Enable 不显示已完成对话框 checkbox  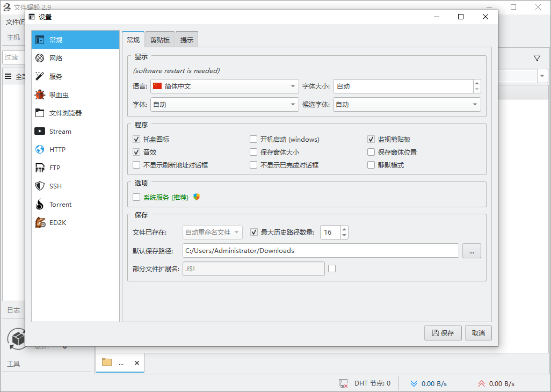click(253, 165)
